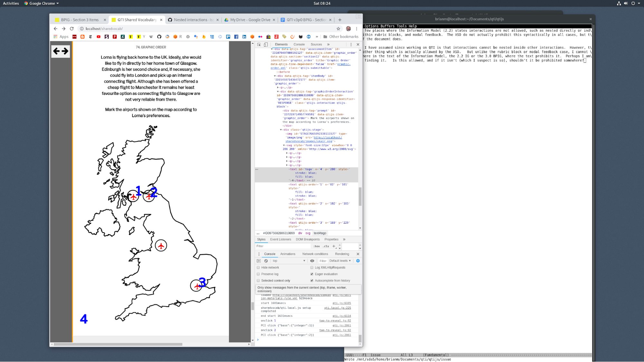Screen dimensions: 644x362
Task: Open the top context selector dropdown
Action: 288,261
